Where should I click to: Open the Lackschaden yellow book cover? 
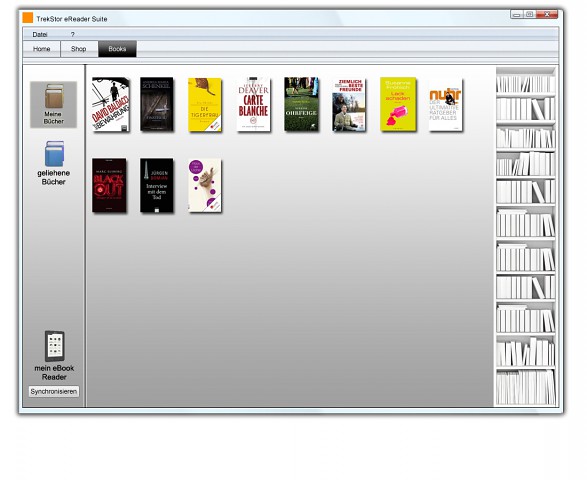click(x=398, y=104)
